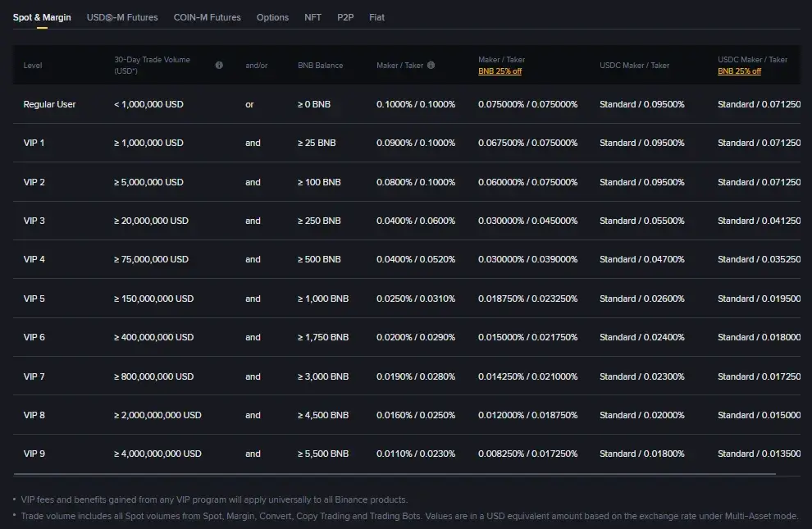Click the 'USDC Maker / Taker' header without discount
This screenshot has height=529, width=812.
coord(634,66)
